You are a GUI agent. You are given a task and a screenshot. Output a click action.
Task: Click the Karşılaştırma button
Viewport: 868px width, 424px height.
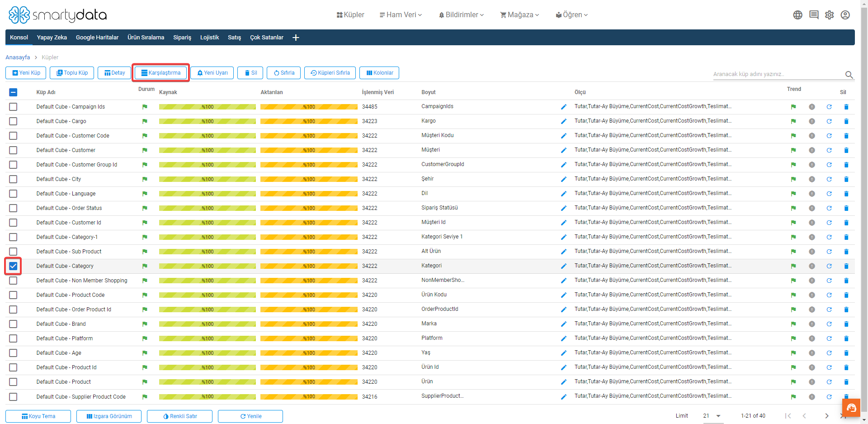click(160, 73)
